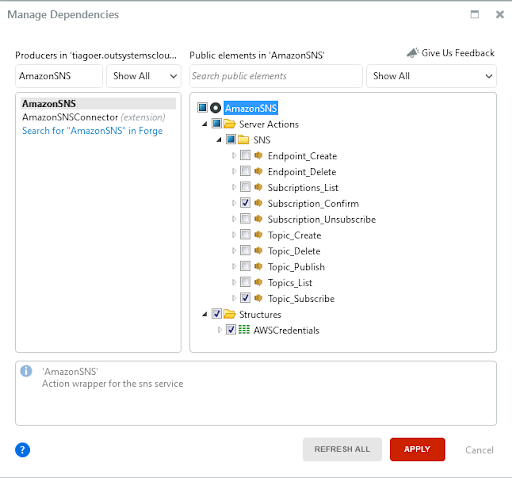Select AmazonSNSConnector extension producer
Image resolution: width=512 pixels, height=478 pixels.
pyautogui.click(x=94, y=117)
